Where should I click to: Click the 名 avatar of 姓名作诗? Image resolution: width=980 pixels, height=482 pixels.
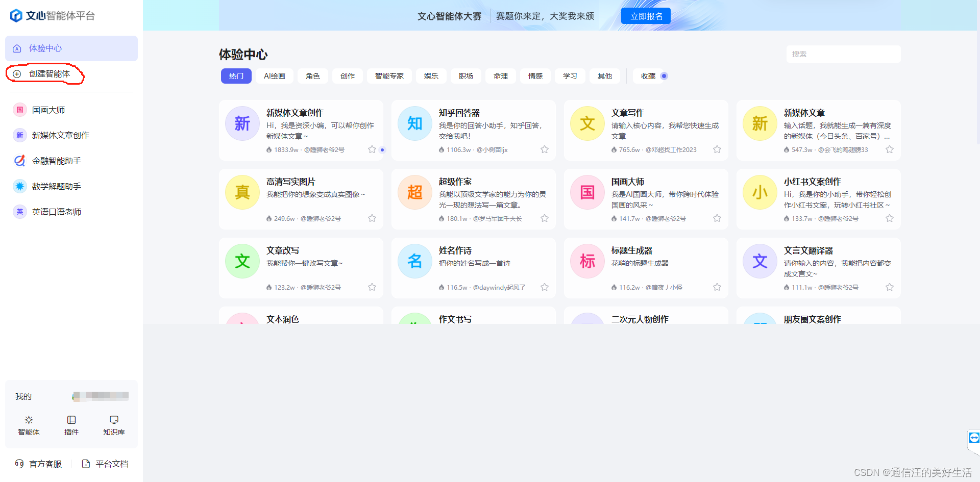click(415, 261)
